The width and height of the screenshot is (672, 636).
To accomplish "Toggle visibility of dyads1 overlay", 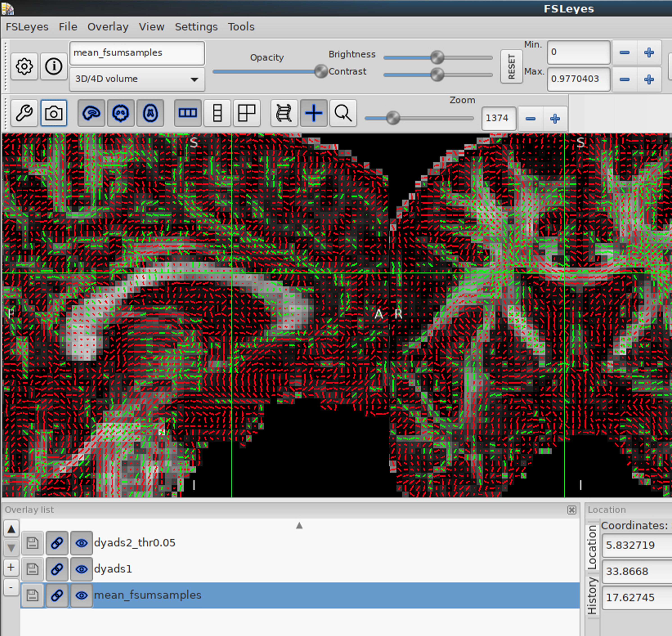I will (81, 569).
